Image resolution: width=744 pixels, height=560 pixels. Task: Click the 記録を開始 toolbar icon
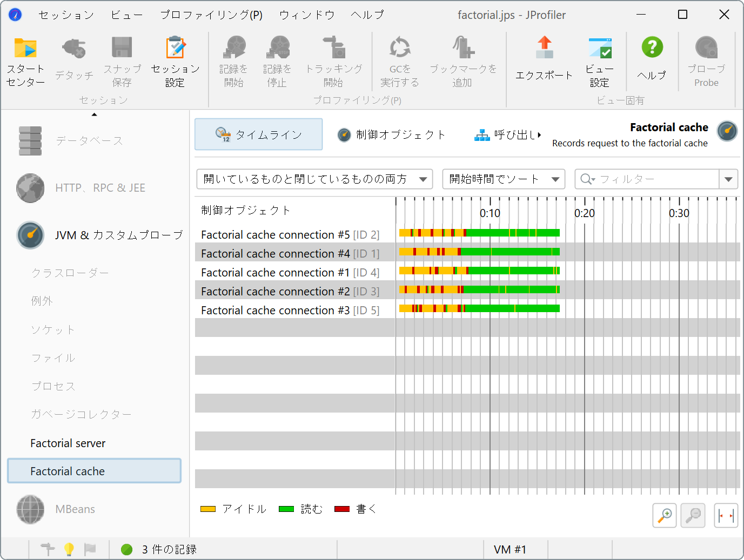pos(234,48)
